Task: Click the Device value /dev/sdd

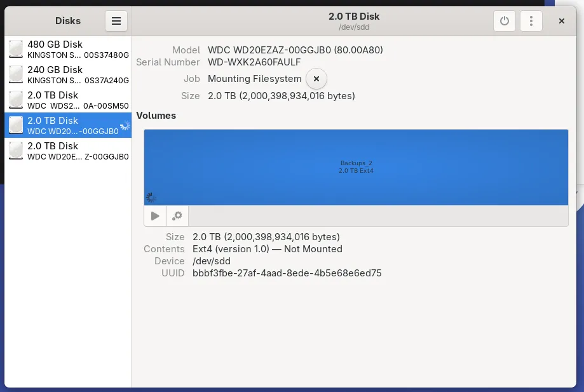Action: (x=211, y=261)
